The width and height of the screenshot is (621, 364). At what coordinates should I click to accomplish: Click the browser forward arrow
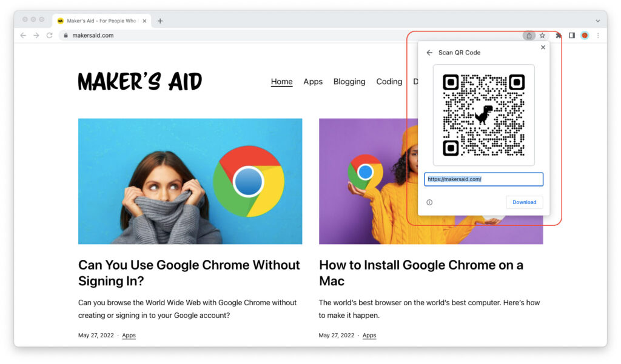[x=36, y=35]
